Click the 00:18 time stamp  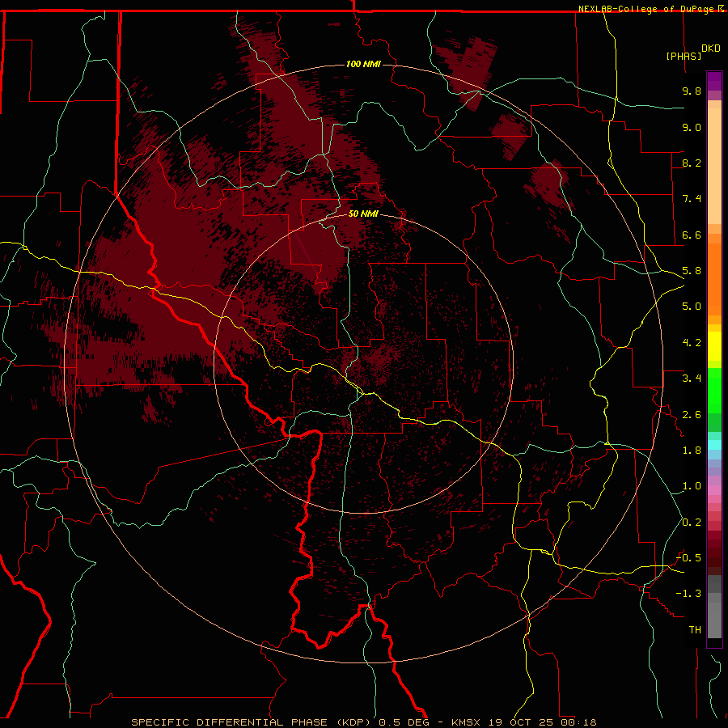click(578, 722)
